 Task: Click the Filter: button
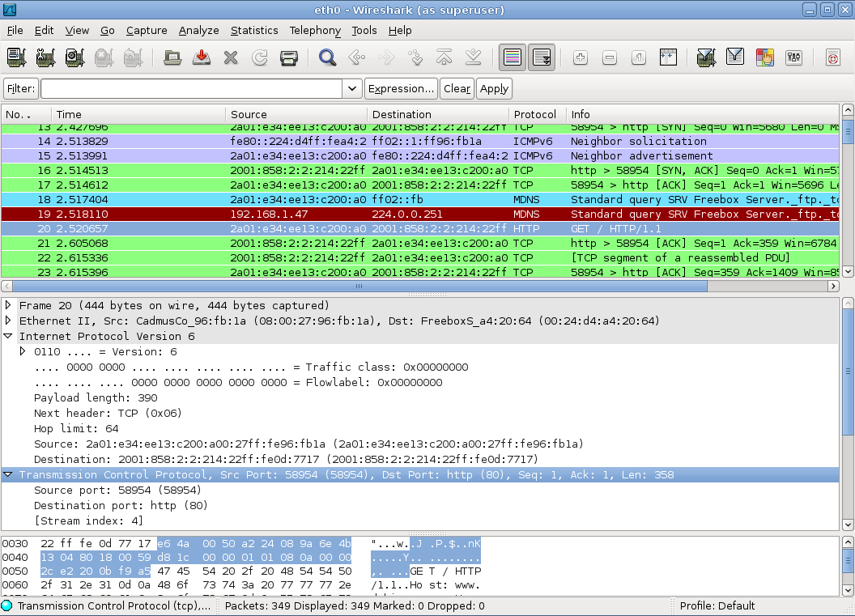pos(21,88)
